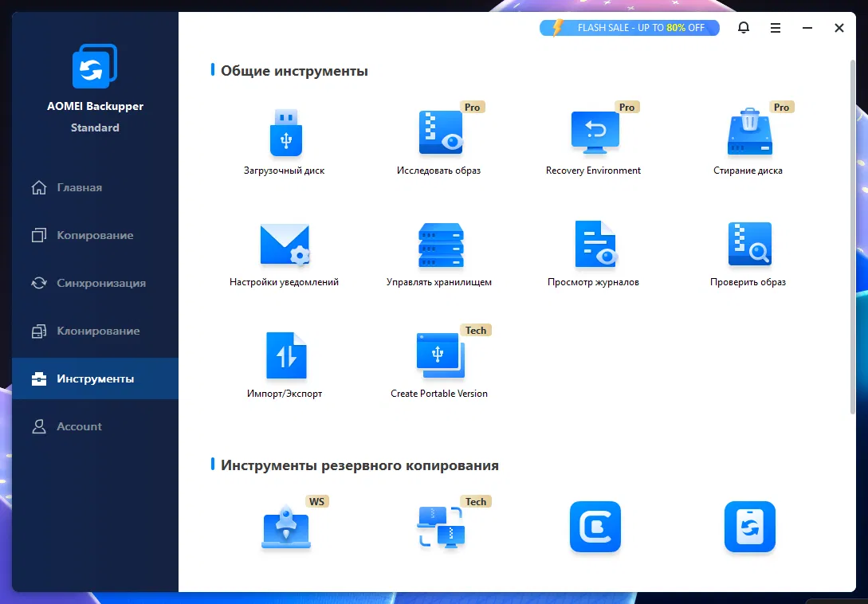This screenshot has width=868, height=604.
Task: Click the WS badge on rocket tool
Action: tap(316, 501)
